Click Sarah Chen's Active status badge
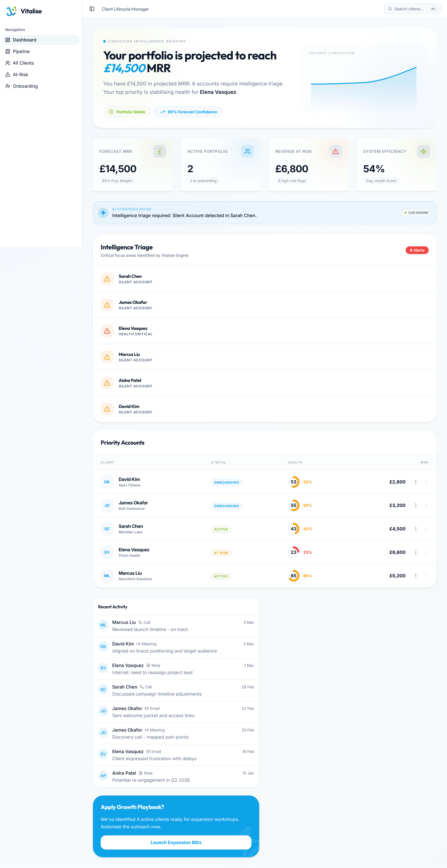This screenshot has height=868, width=447. click(221, 529)
